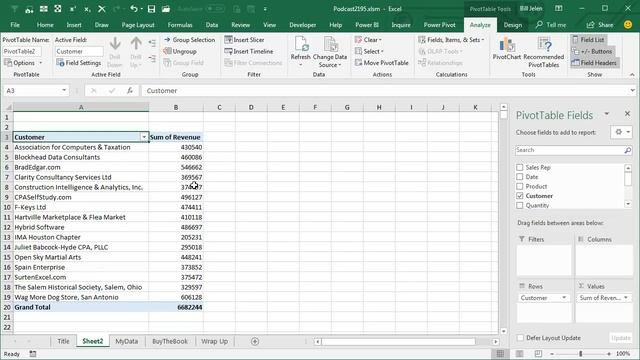Check the Product field
This screenshot has width=640, height=360.
point(520,186)
